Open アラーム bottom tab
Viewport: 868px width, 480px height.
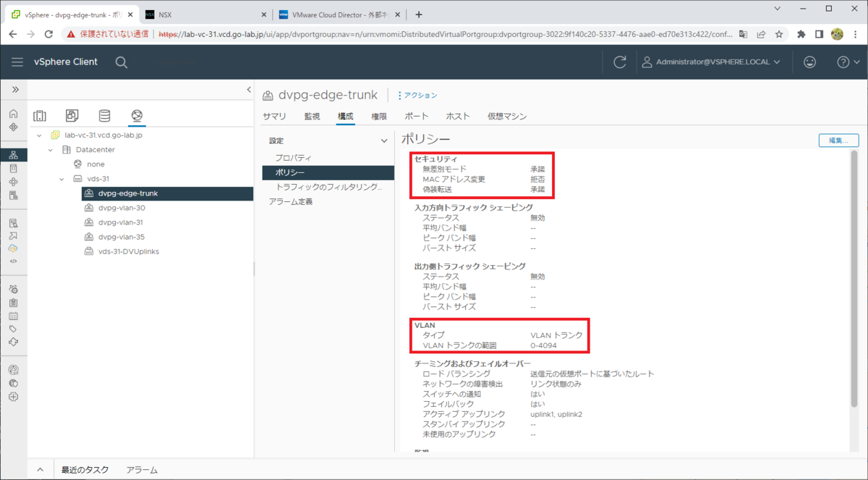(142, 470)
